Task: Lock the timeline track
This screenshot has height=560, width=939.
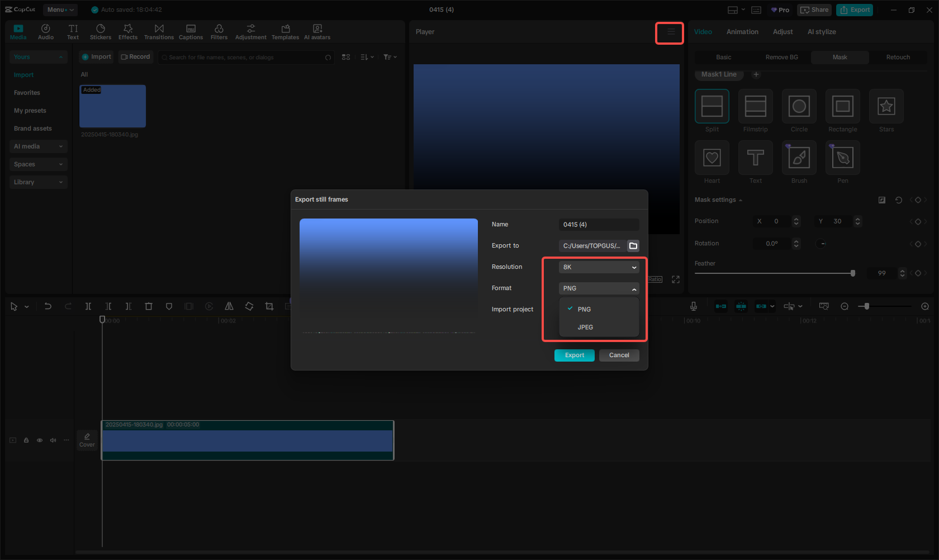Action: [x=26, y=440]
